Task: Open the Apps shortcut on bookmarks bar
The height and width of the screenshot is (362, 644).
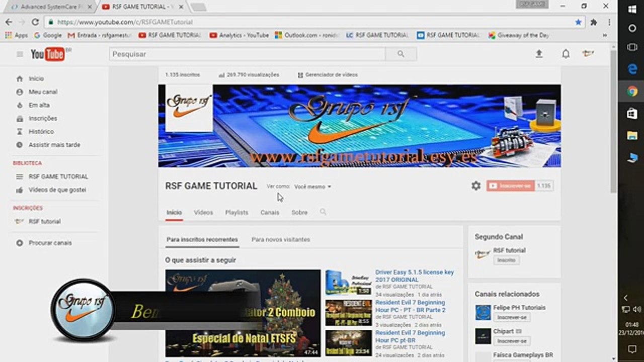Action: (17, 35)
